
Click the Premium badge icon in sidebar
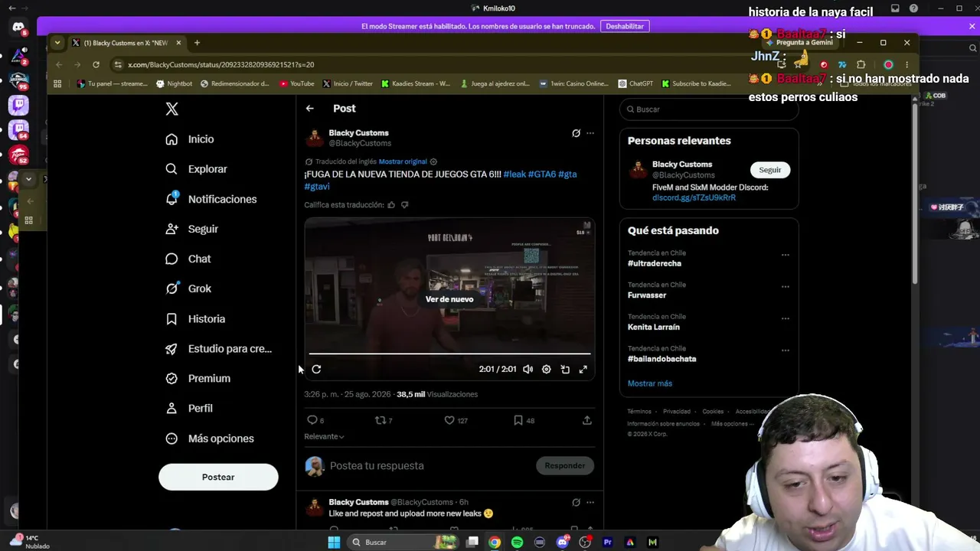(x=171, y=379)
